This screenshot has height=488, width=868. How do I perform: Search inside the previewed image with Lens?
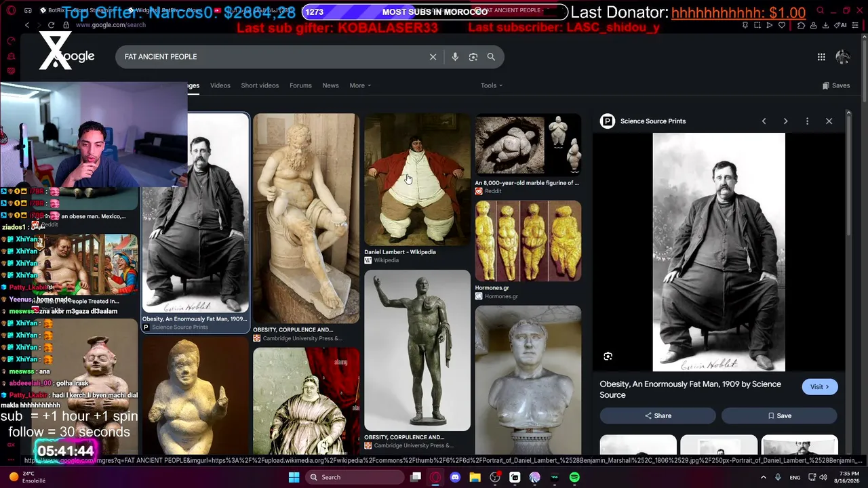point(608,357)
